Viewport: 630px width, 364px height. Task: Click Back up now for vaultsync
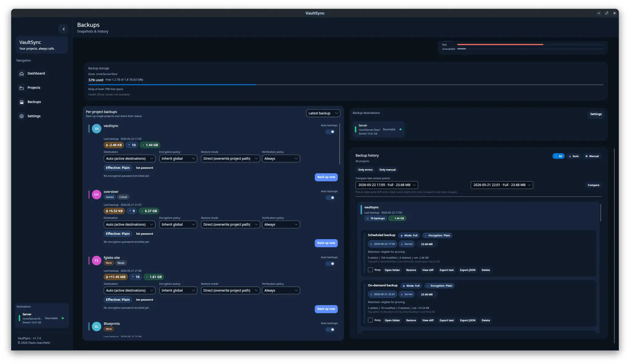pos(326,177)
